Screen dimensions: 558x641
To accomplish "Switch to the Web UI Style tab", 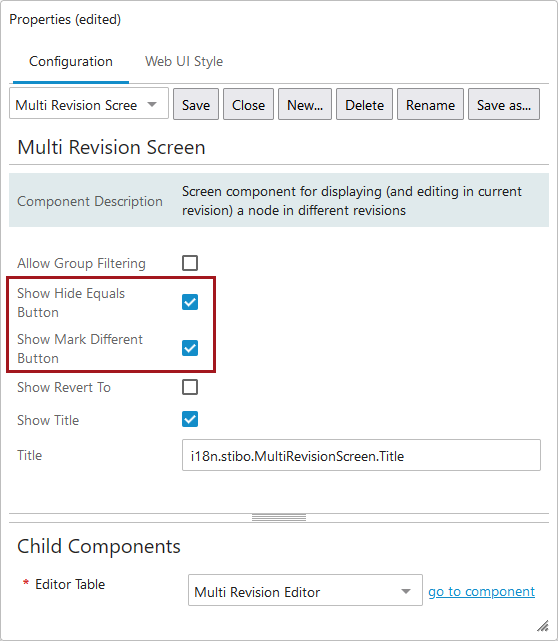I will pyautogui.click(x=184, y=61).
